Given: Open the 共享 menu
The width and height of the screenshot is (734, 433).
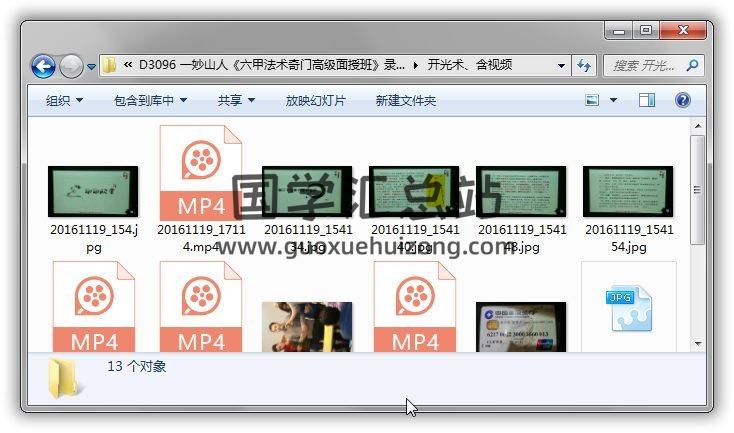Looking at the screenshot, I should pyautogui.click(x=236, y=100).
